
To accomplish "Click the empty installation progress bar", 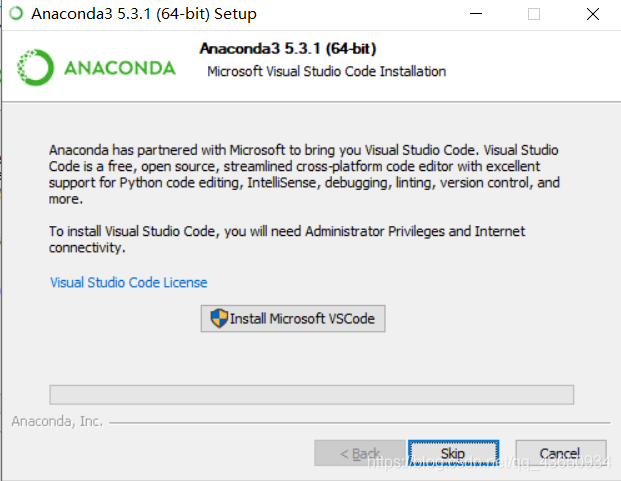I will pos(312,395).
